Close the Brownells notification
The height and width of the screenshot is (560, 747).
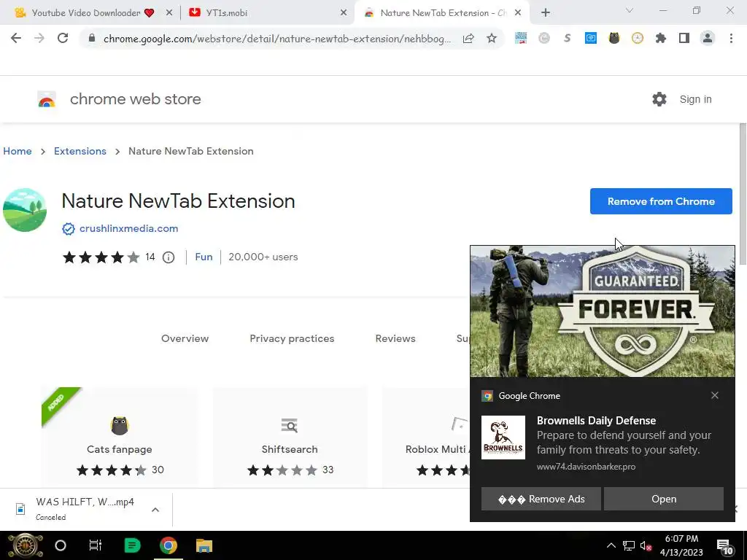715,395
